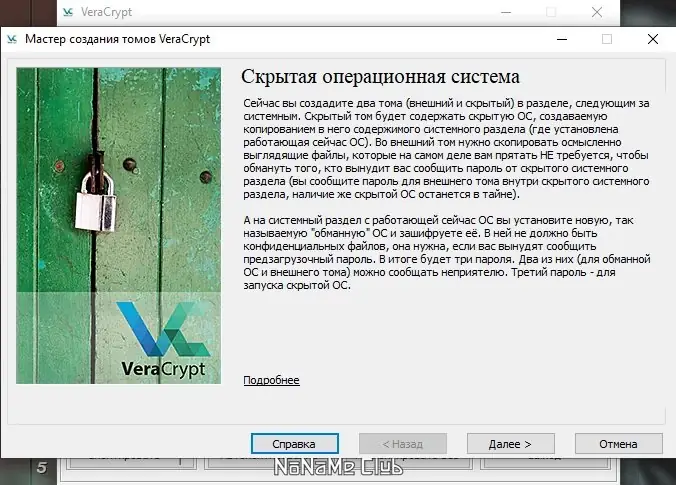Click the Справка help button
This screenshot has width=676, height=485.
coord(294,444)
